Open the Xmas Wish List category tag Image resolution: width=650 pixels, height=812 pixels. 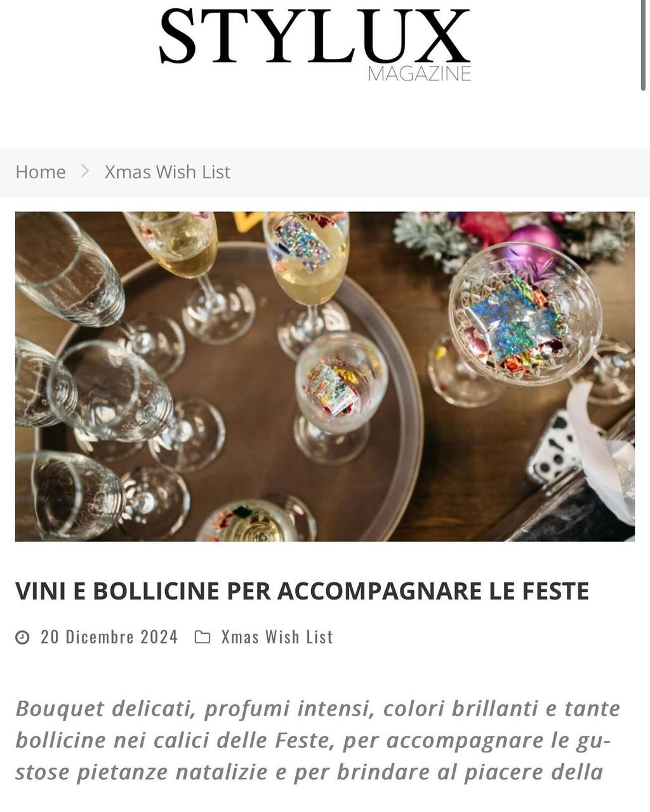tap(277, 637)
